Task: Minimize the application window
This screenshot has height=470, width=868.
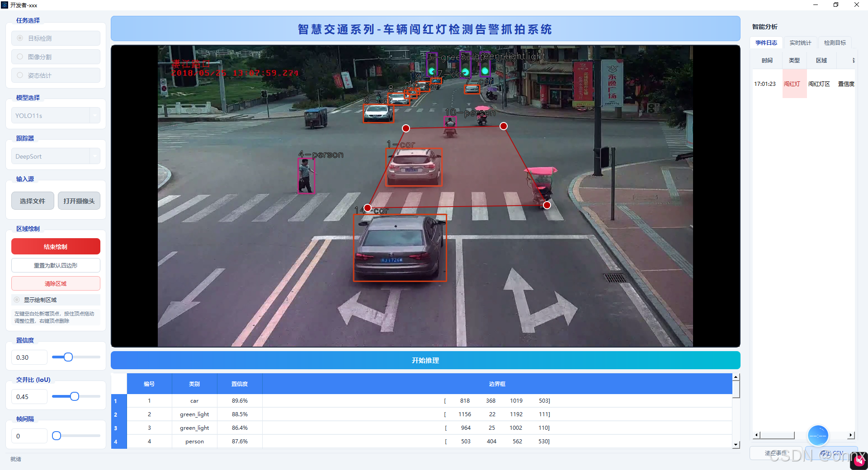Action: [x=816, y=5]
